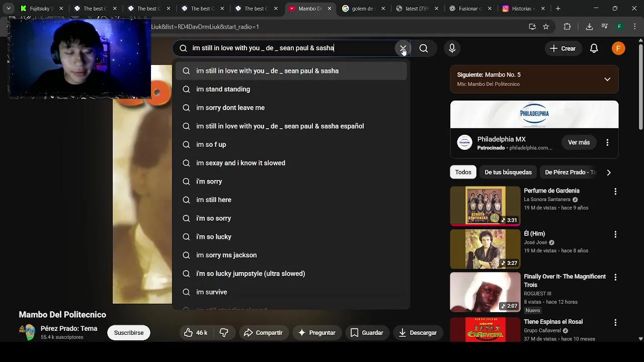Click Ver más on Philadelphia ad
The height and width of the screenshot is (362, 644).
579,142
